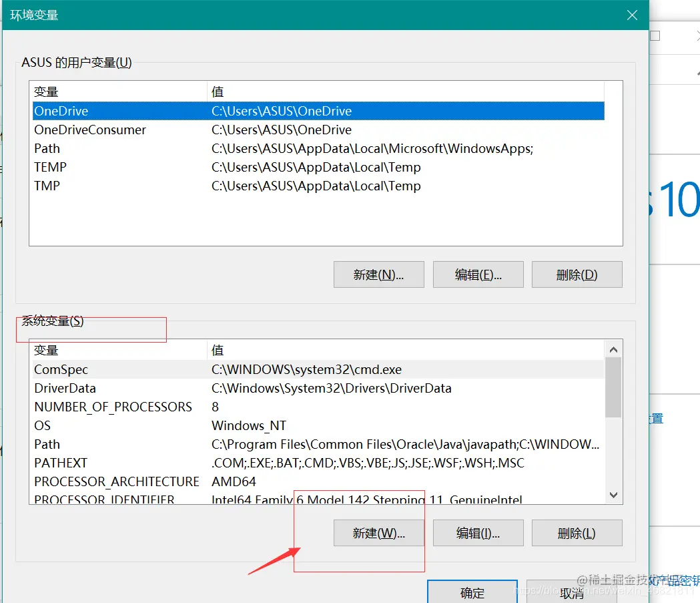This screenshot has height=603, width=700.
Task: Click the 新建(N) user variable button
Action: pos(378,274)
